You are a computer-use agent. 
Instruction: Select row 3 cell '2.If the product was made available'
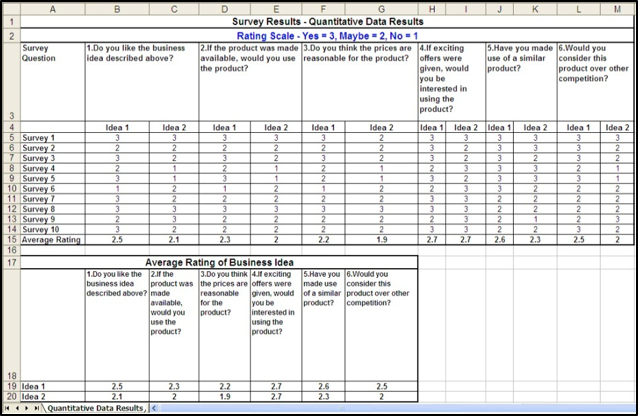point(250,82)
